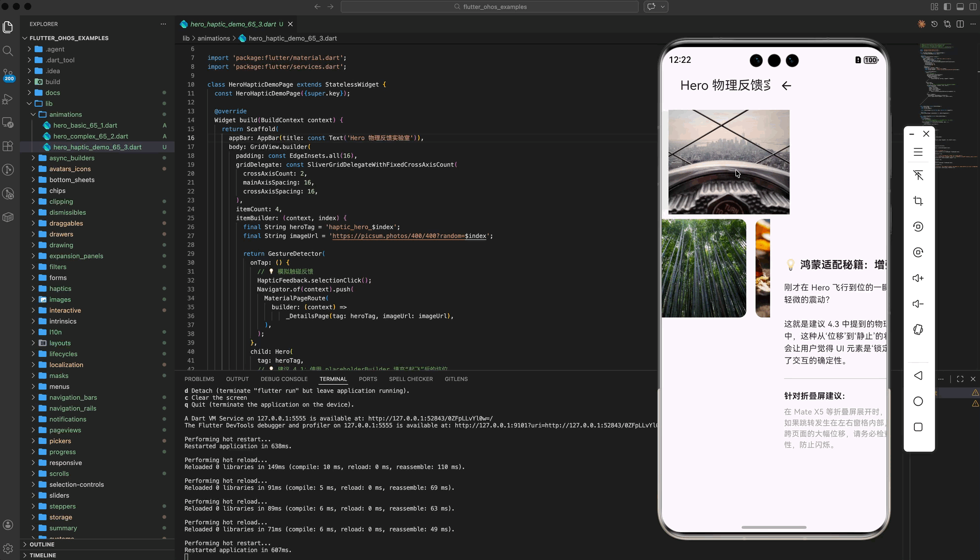Maximize the terminal panel size
Image resolution: width=980 pixels, height=560 pixels.
pyautogui.click(x=960, y=379)
